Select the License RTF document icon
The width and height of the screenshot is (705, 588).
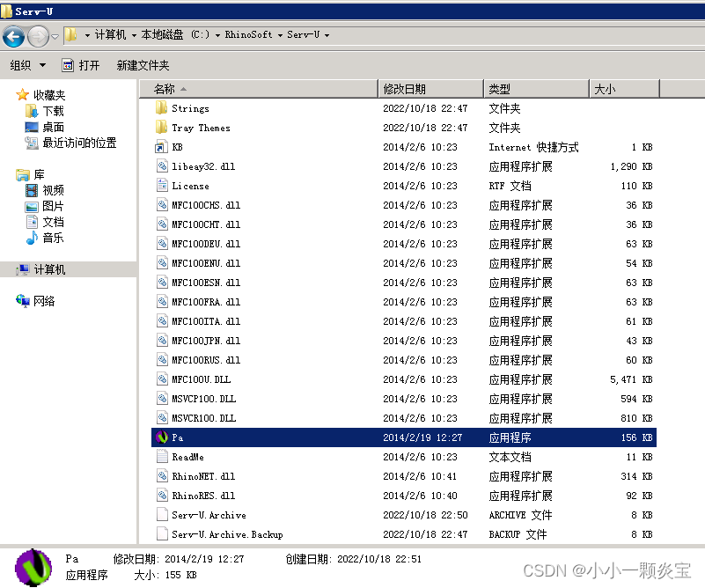tap(162, 186)
